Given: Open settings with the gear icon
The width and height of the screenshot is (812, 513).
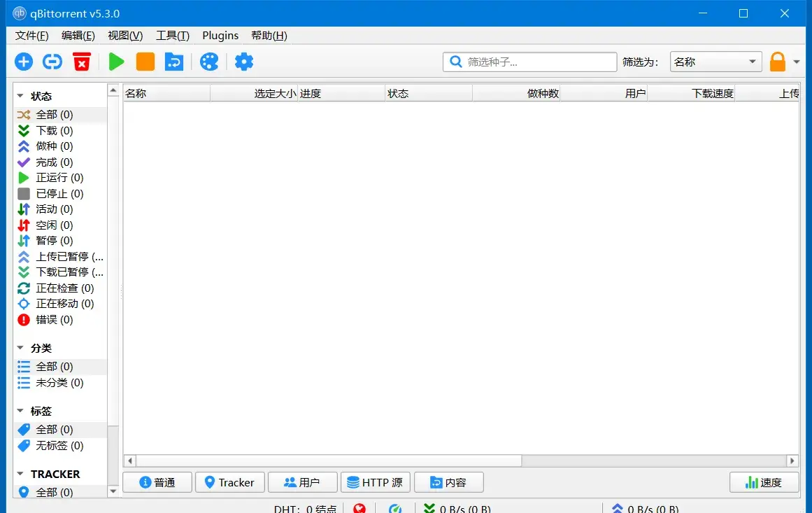Looking at the screenshot, I should (x=244, y=62).
